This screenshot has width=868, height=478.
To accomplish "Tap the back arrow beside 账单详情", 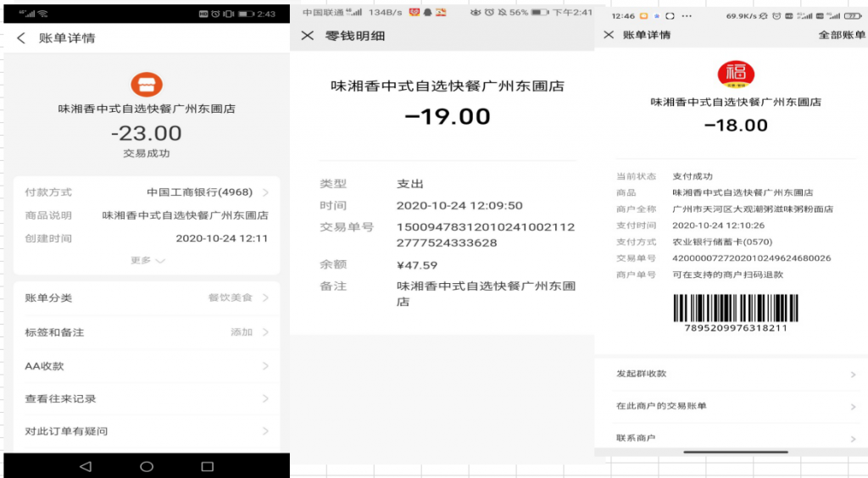I will (x=21, y=38).
